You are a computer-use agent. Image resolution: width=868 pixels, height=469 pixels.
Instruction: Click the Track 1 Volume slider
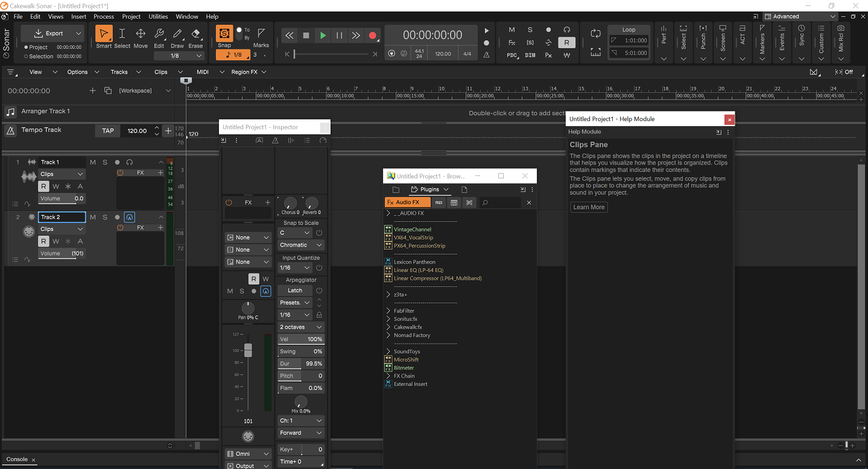tap(62, 198)
